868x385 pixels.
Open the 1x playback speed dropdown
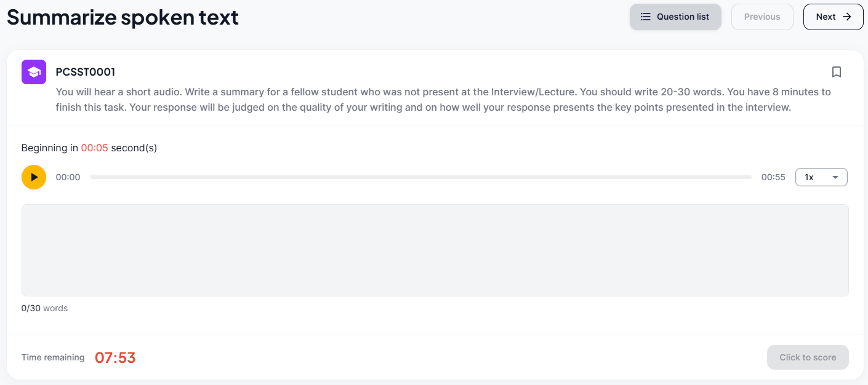click(x=821, y=177)
